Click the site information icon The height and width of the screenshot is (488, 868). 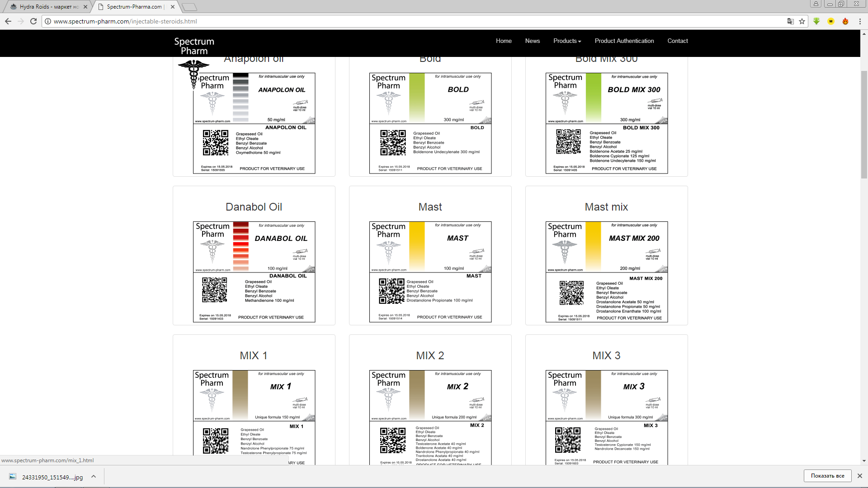(x=48, y=21)
